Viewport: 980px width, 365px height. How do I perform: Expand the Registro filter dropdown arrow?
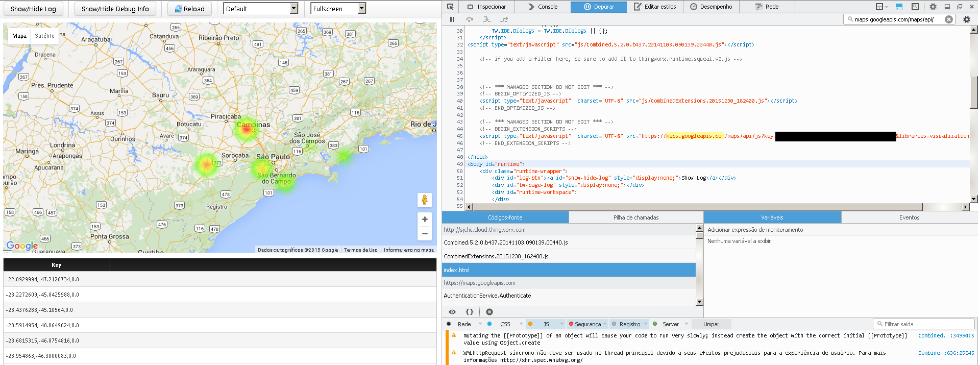tap(646, 324)
